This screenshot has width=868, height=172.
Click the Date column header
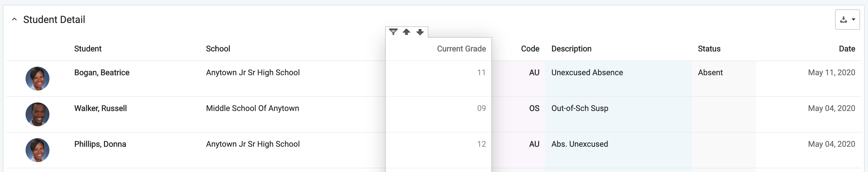[847, 49]
